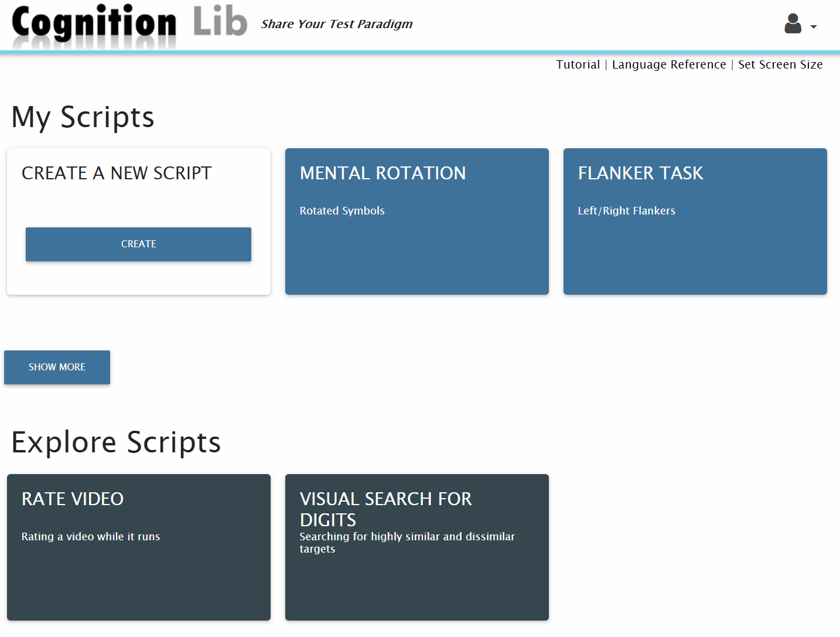Open the Flanker Task script title

(x=640, y=173)
